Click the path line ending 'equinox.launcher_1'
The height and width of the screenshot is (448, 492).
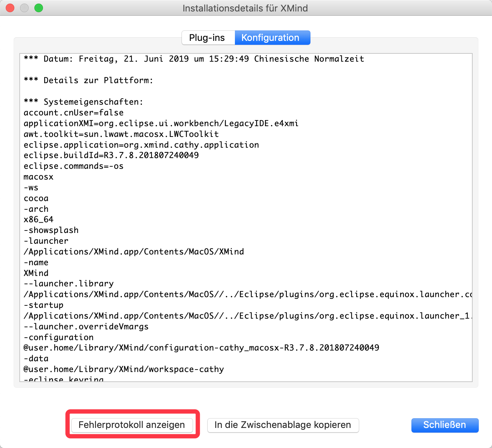click(x=248, y=316)
